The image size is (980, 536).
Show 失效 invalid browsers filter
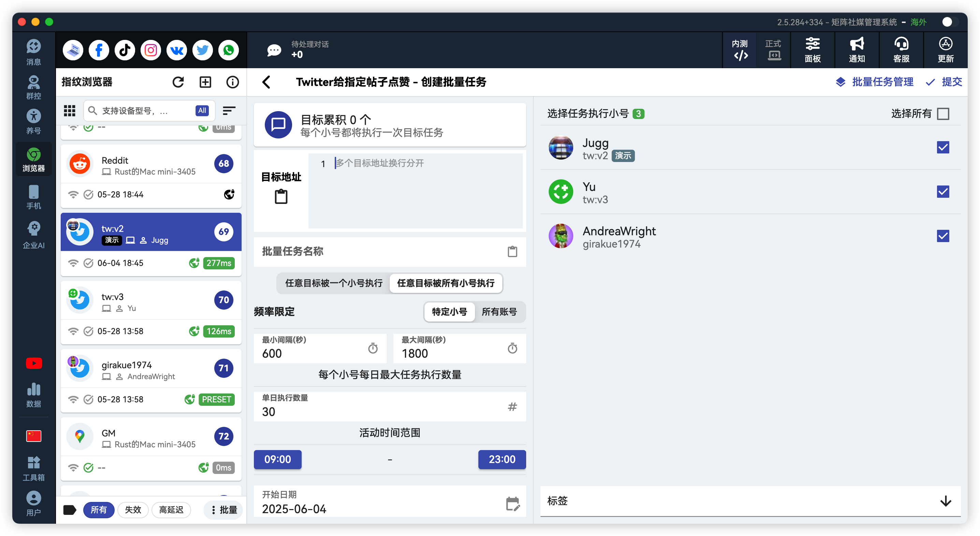[x=133, y=510]
